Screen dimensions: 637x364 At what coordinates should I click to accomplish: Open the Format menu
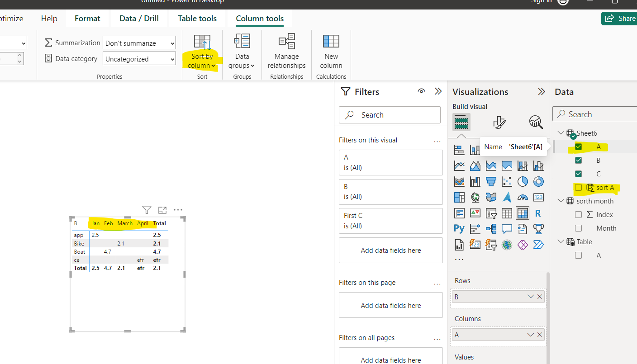click(87, 19)
